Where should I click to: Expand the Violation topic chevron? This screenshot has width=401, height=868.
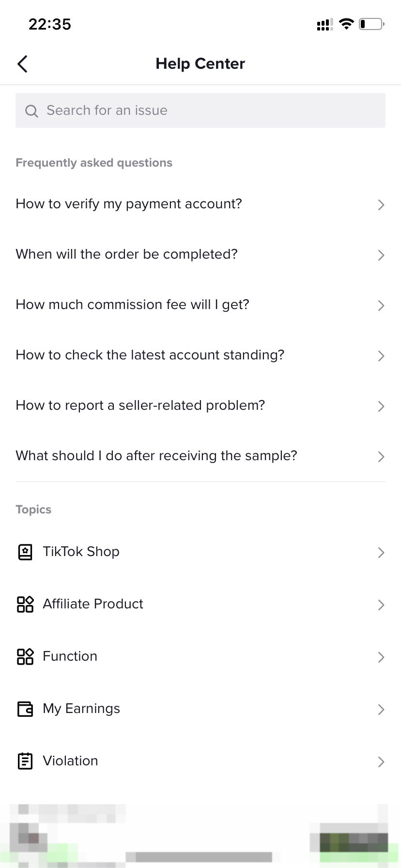pyautogui.click(x=381, y=762)
